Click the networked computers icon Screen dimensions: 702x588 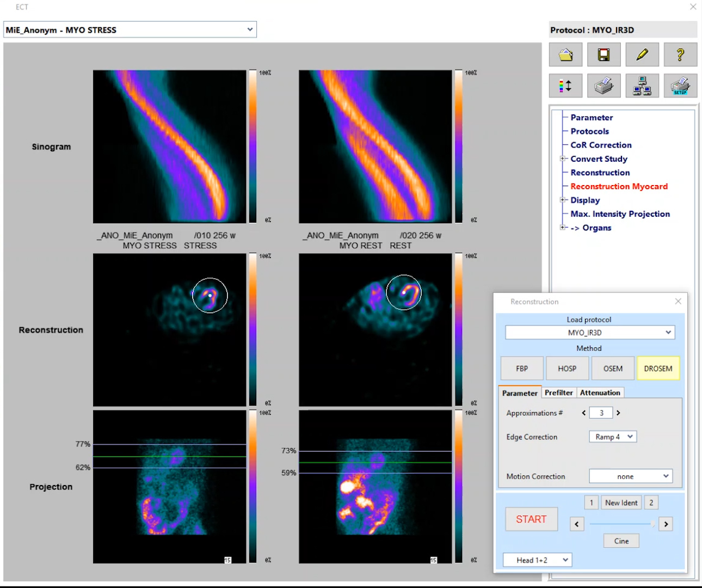click(x=642, y=86)
